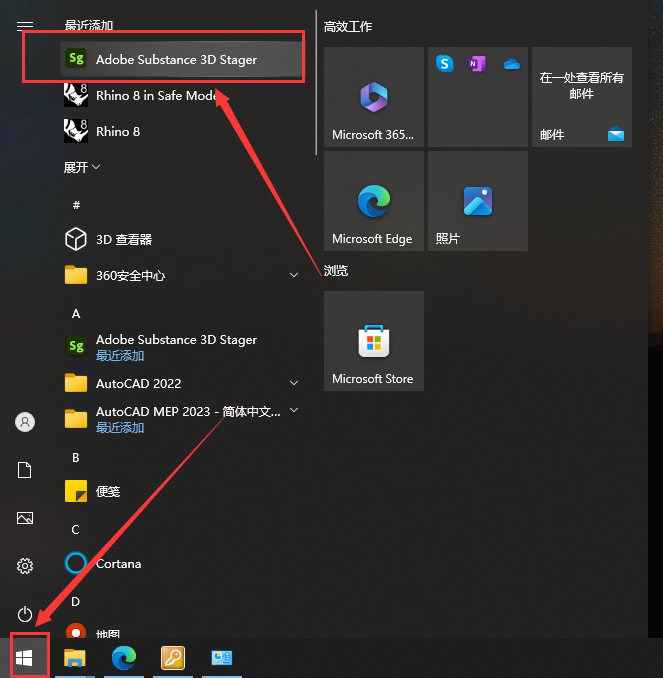This screenshot has width=663, height=678.
Task: Expand the start menu hamburger button
Action: [25, 26]
